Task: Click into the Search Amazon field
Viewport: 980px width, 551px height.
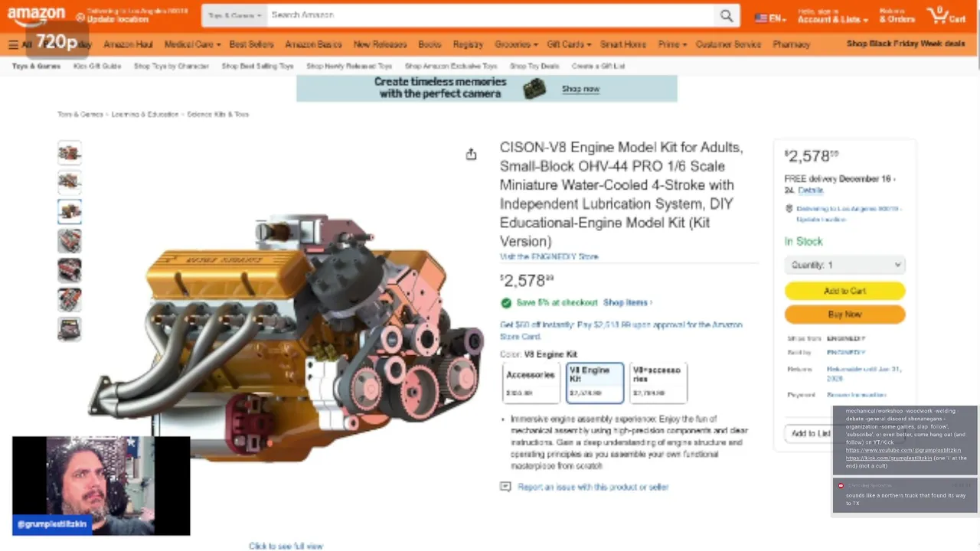Action: (490, 15)
